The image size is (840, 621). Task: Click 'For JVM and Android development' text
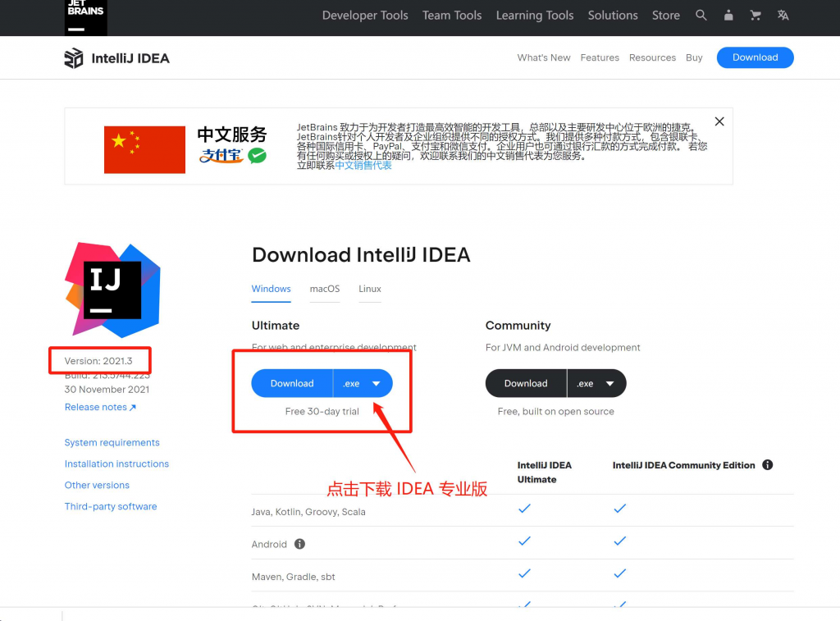tap(563, 347)
